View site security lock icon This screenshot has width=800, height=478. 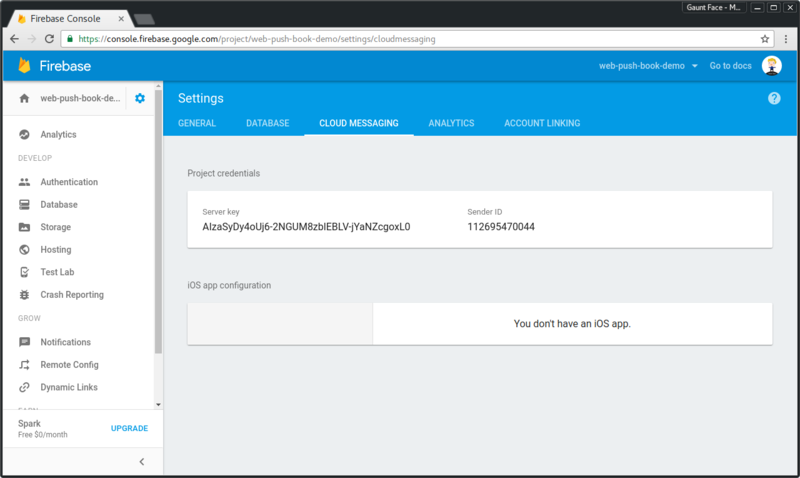click(70, 39)
